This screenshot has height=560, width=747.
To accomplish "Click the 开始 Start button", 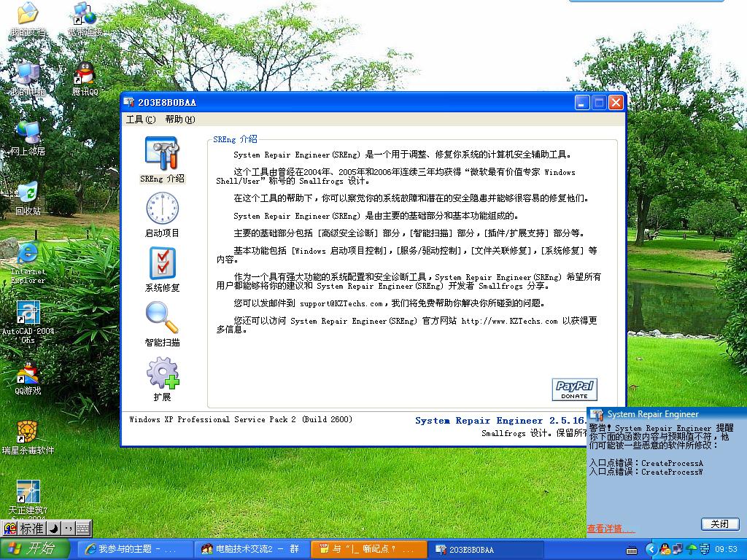I will coord(35,549).
